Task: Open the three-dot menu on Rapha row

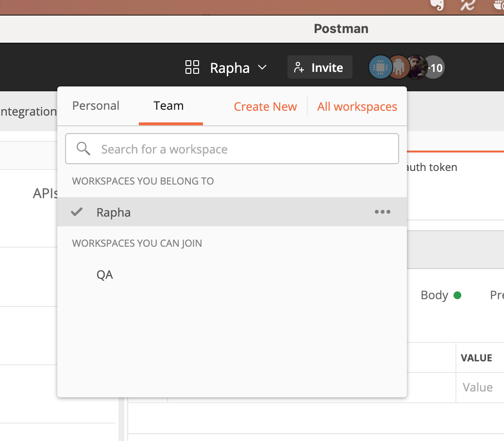Action: pyautogui.click(x=382, y=212)
